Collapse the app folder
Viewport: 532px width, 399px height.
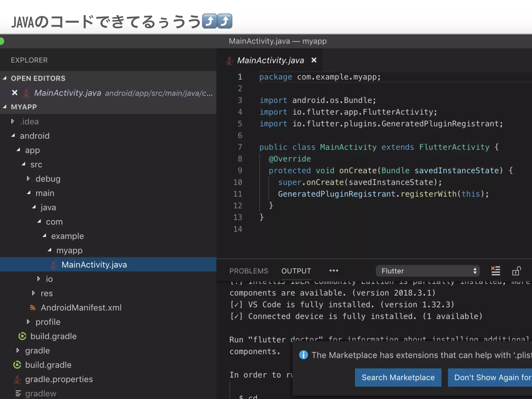tap(18, 150)
